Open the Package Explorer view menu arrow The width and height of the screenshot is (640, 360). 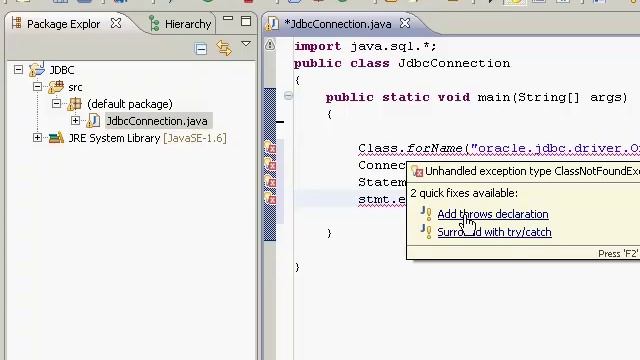(246, 44)
